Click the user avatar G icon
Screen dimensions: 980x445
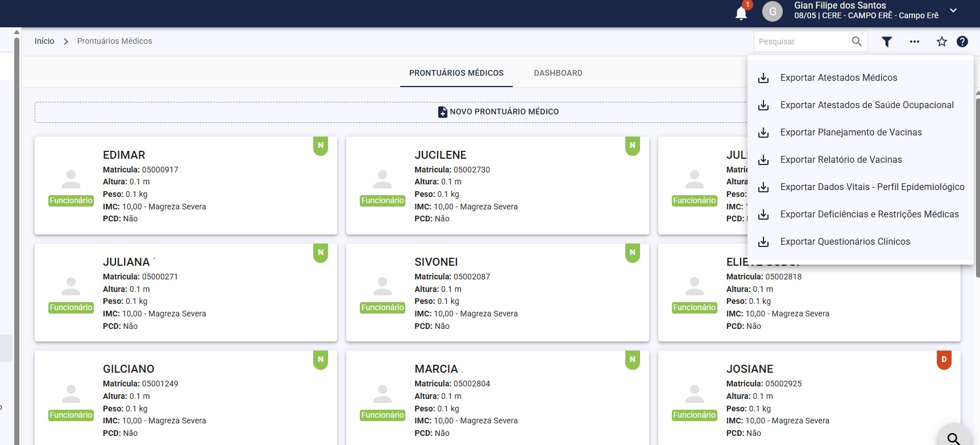(772, 11)
